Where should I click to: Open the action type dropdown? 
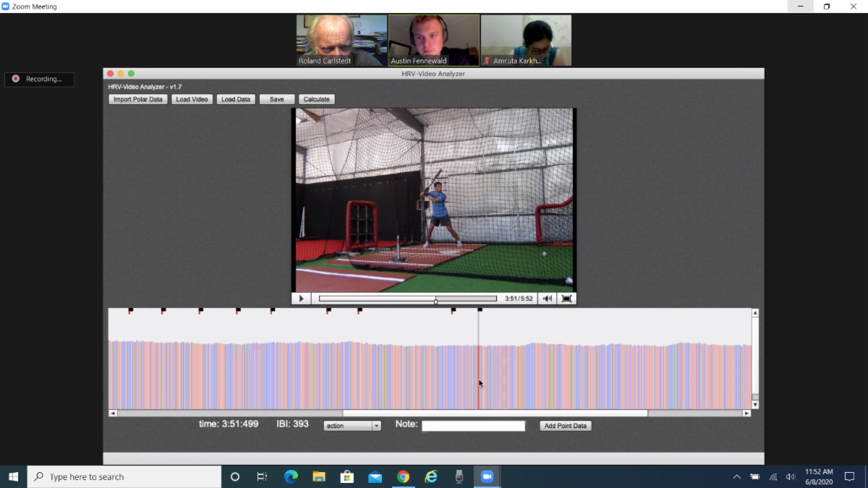[x=352, y=426]
